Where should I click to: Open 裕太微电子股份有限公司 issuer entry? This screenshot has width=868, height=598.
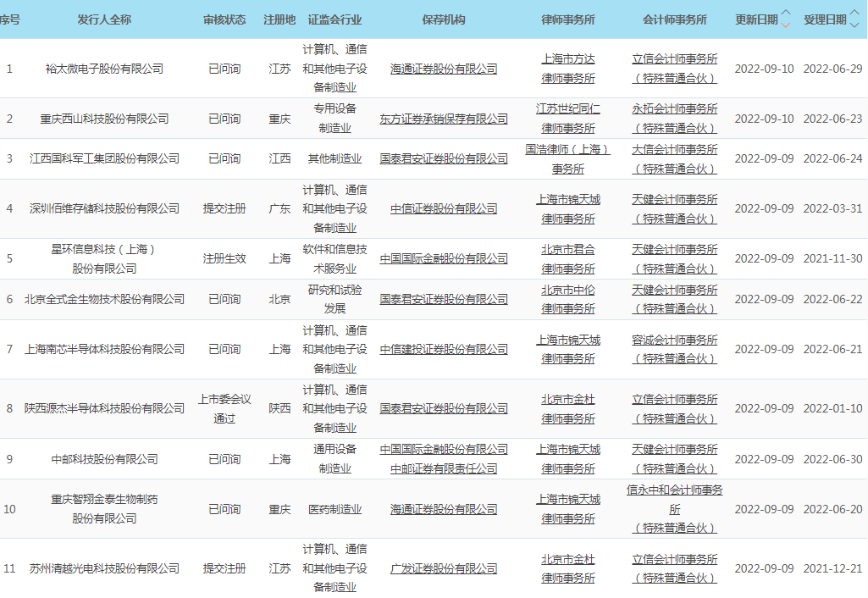pos(104,69)
